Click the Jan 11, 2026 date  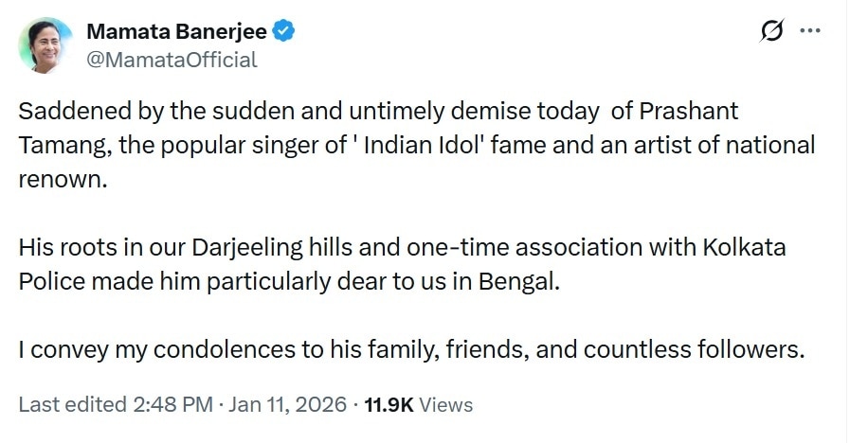[287, 405]
